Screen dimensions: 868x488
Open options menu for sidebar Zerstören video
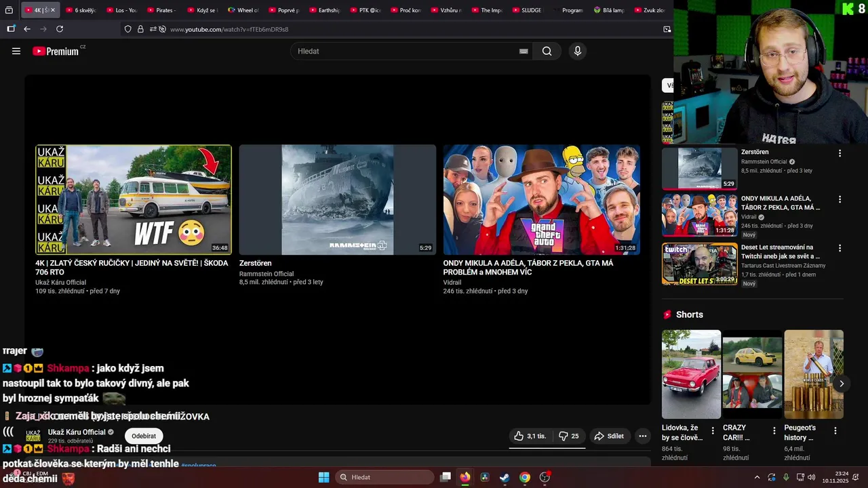[x=840, y=153]
